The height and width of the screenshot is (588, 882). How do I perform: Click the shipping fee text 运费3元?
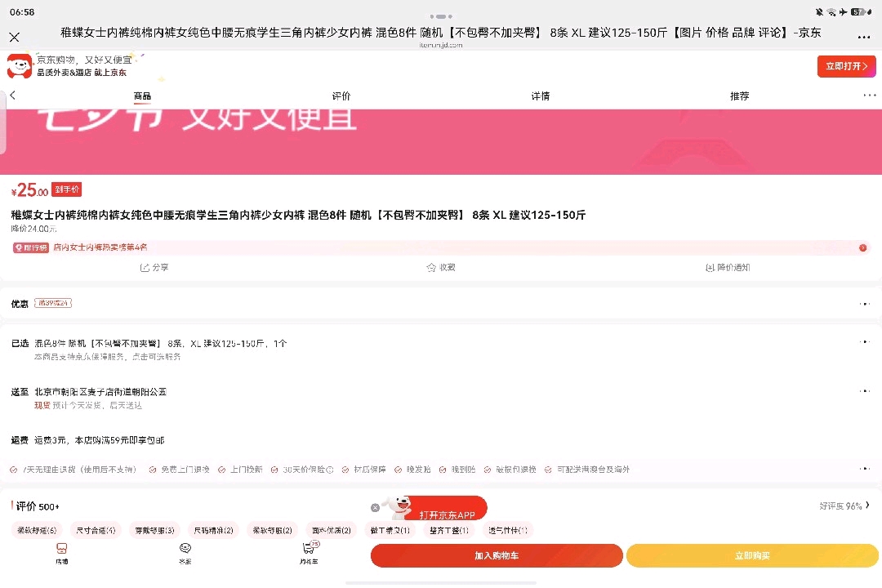click(x=99, y=440)
